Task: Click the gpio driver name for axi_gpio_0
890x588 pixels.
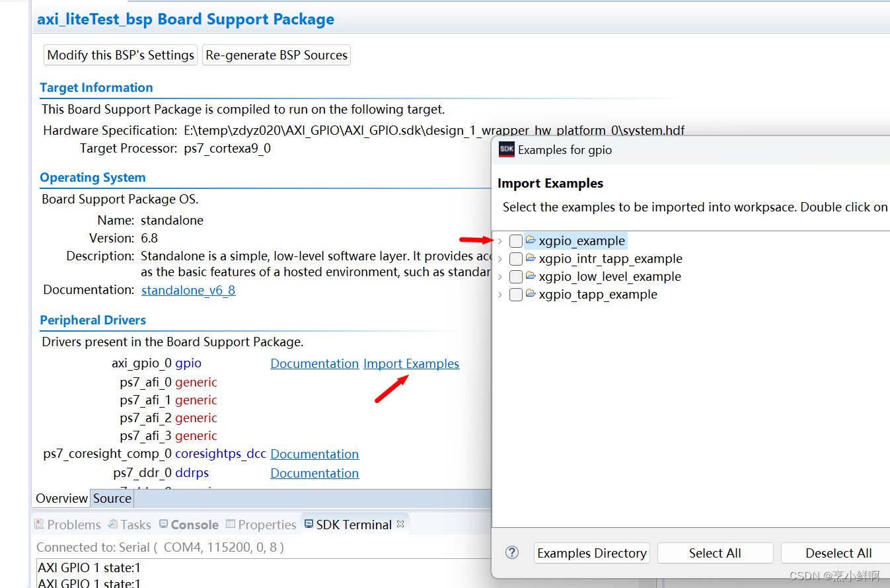Action: [188, 363]
